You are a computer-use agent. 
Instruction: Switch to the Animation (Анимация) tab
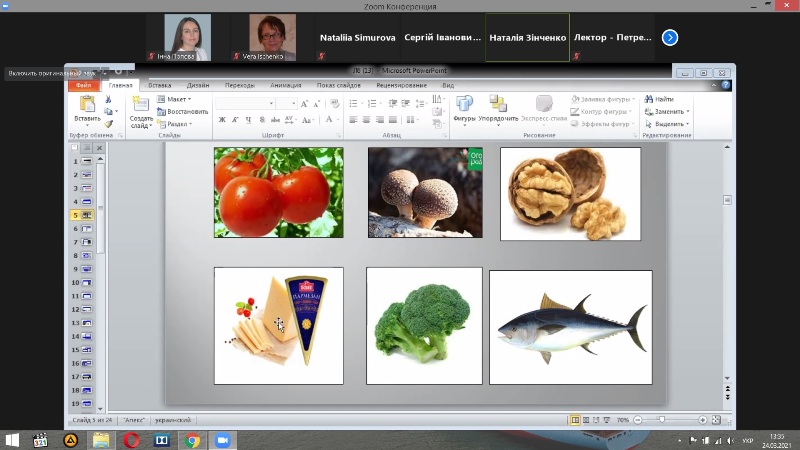[285, 86]
